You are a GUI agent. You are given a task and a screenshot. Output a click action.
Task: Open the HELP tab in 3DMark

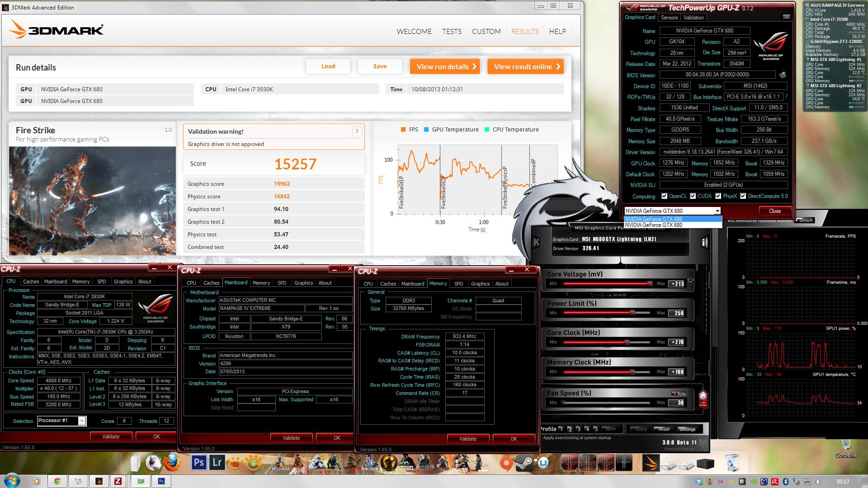click(x=557, y=31)
